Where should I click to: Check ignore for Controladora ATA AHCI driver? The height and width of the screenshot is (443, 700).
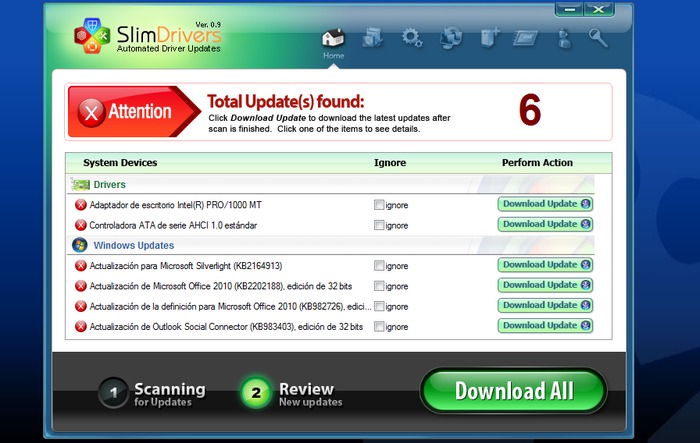[379, 225]
